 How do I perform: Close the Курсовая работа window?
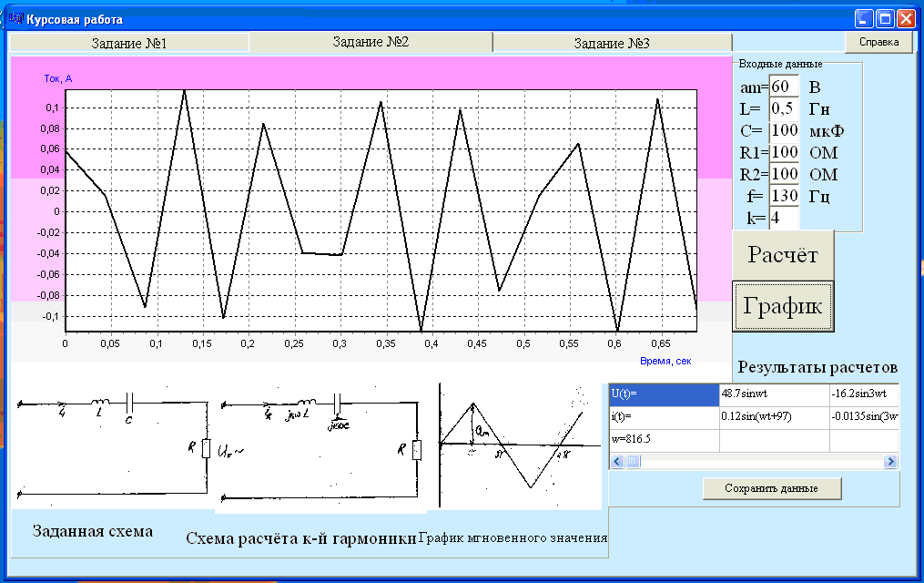click(x=906, y=19)
